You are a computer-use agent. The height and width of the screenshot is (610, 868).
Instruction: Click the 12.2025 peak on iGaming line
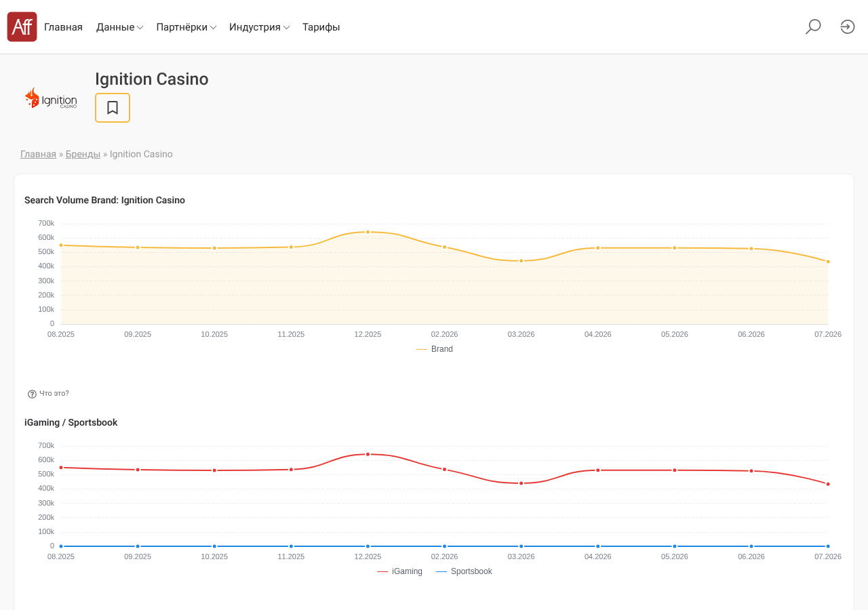368,454
